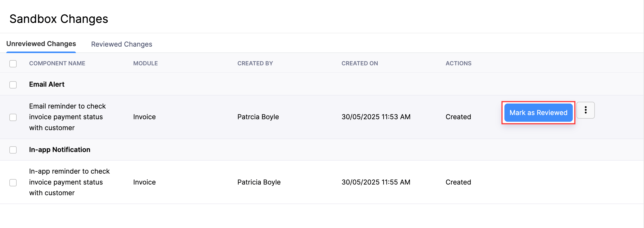Screen dimensions: 644x228
Task: Click the CREATED BY column header
Action: coord(255,63)
